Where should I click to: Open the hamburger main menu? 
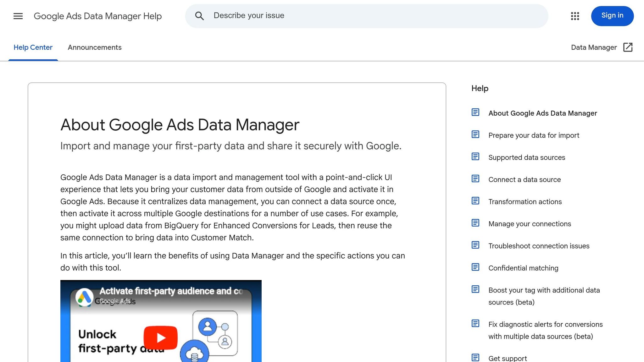18,16
